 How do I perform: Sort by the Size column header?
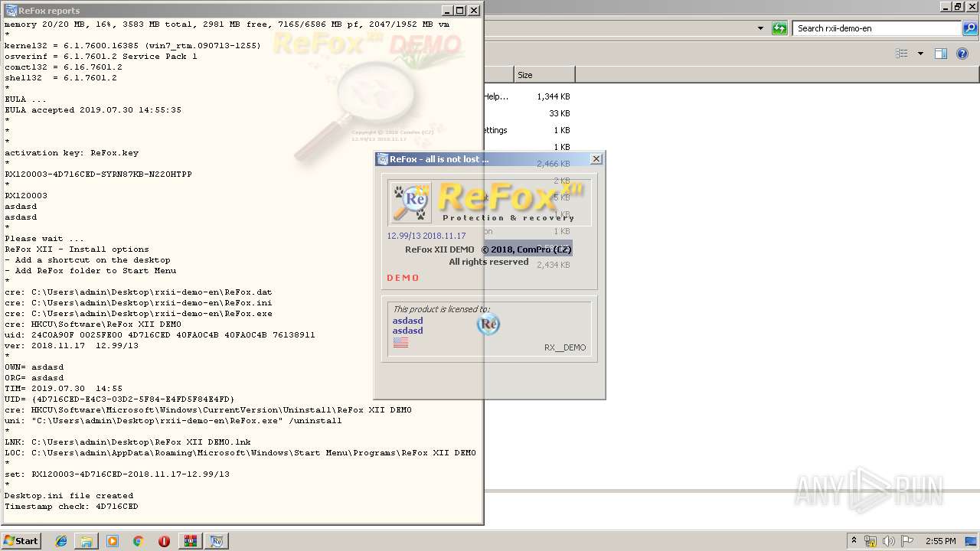[544, 75]
